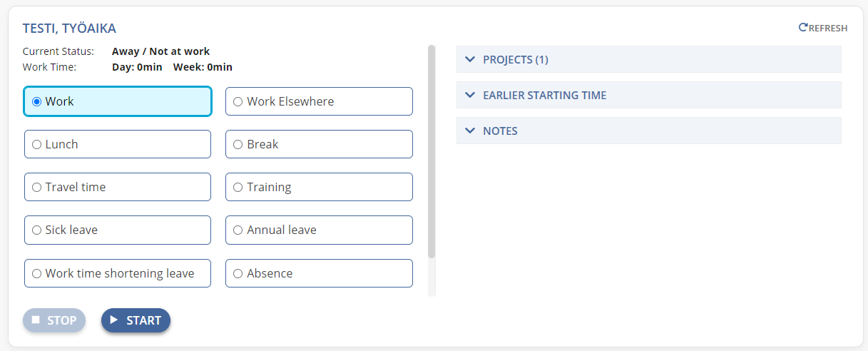
Task: Click the Refresh circular arrow icon
Action: pyautogui.click(x=803, y=28)
